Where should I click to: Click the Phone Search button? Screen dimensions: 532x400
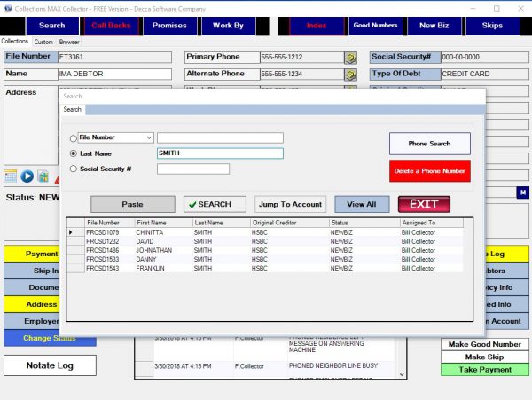click(429, 144)
